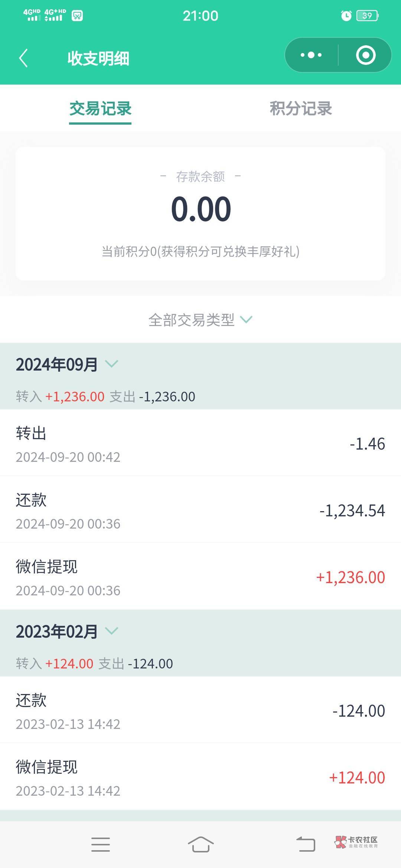Image resolution: width=401 pixels, height=868 pixels.
Task: Tap the 当前积分 points reward hint text
Action: pos(200,251)
